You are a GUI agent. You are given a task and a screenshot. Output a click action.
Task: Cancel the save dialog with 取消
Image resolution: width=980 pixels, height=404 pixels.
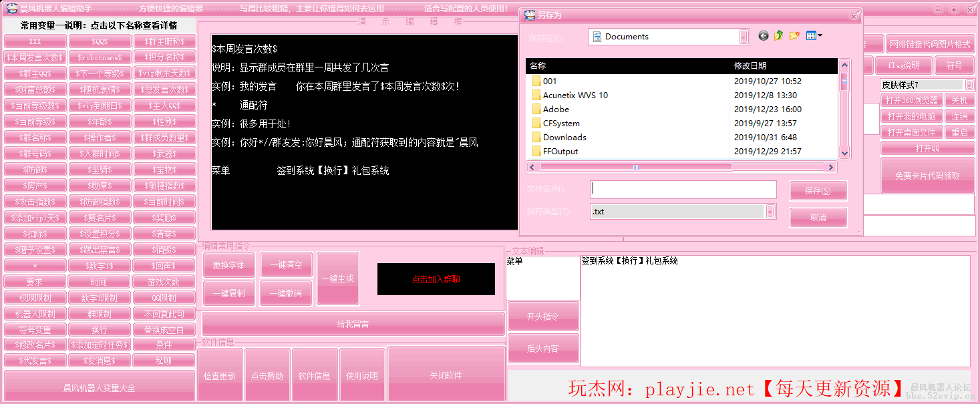(x=818, y=218)
